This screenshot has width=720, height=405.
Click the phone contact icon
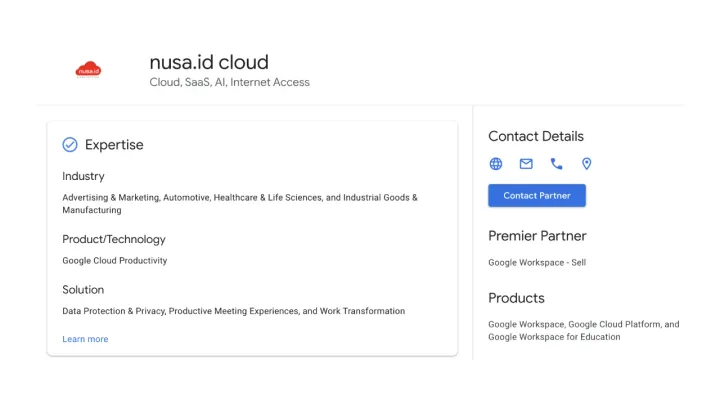tap(556, 163)
